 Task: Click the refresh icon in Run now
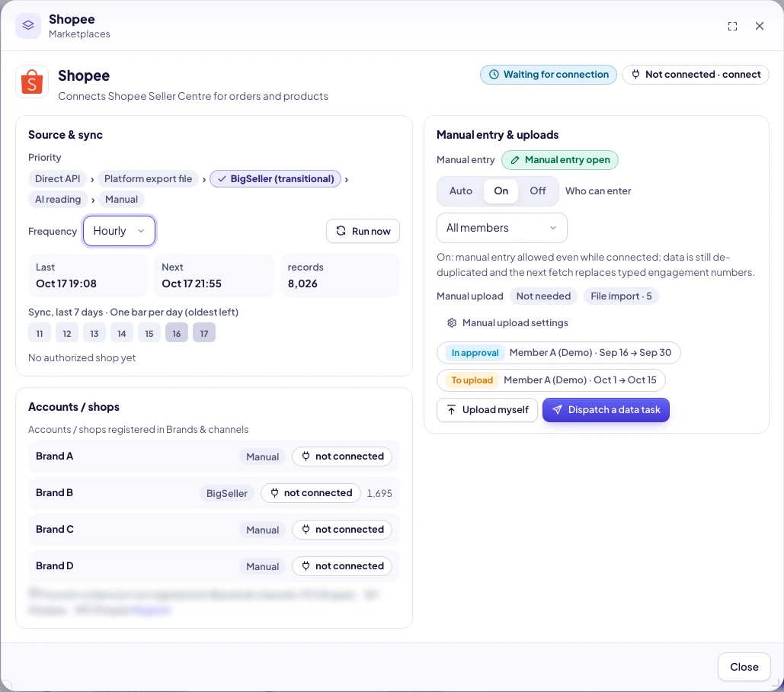(341, 231)
